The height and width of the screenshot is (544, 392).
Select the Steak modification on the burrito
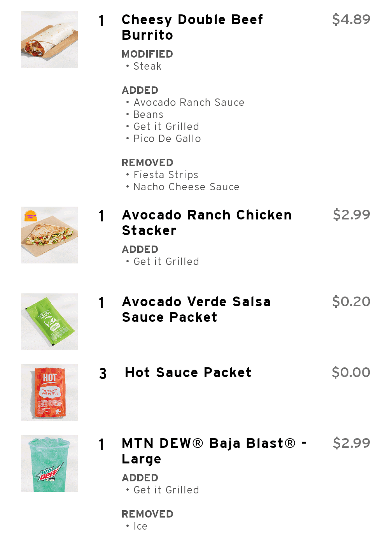[147, 67]
